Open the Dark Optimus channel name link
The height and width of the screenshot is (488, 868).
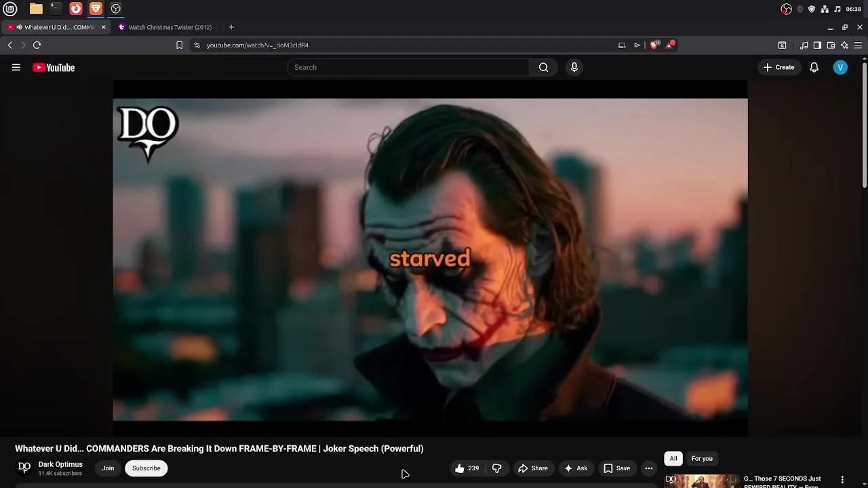click(60, 464)
